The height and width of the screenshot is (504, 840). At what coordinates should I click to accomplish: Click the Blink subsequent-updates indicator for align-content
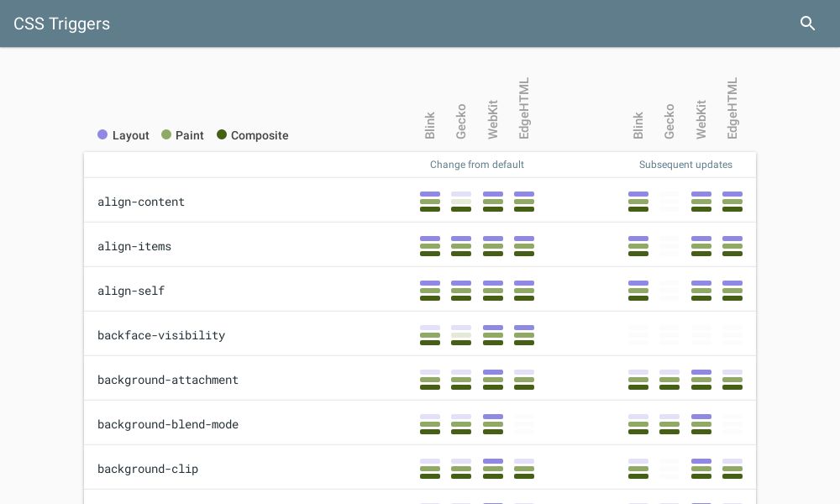point(638,202)
